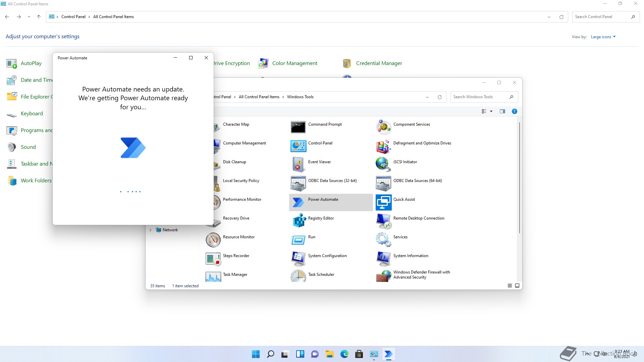Open Command Prompt icon
Viewport: 644px width, 362px height.
[x=298, y=127]
